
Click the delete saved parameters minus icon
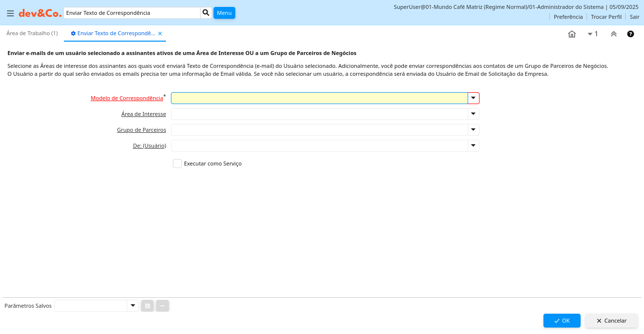point(162,306)
